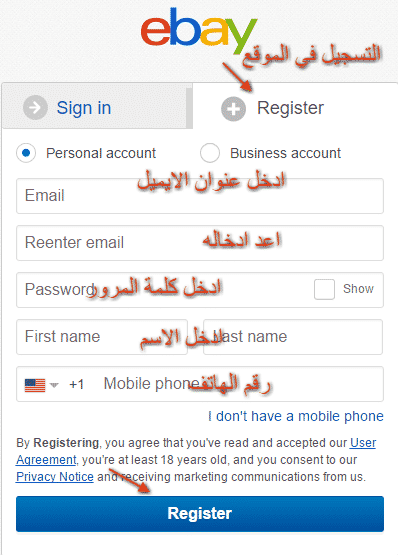Click "I don't have a mobile phone" link
This screenshot has height=555, width=398.
pos(296,416)
